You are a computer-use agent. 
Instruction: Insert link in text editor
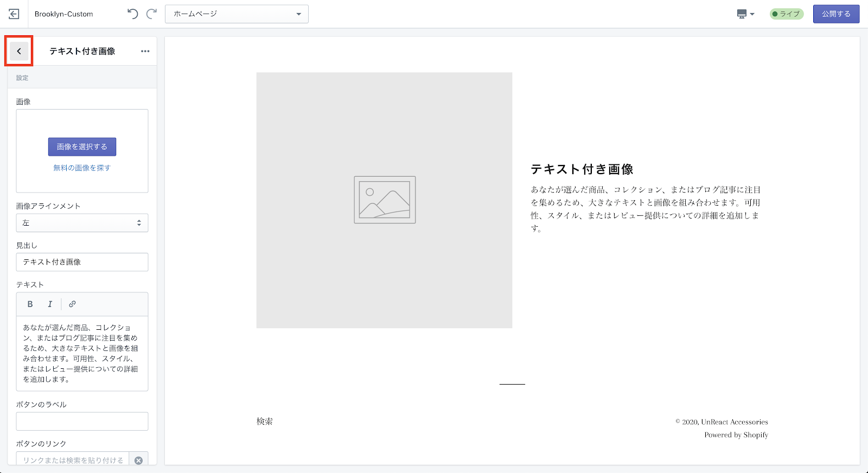pyautogui.click(x=72, y=304)
